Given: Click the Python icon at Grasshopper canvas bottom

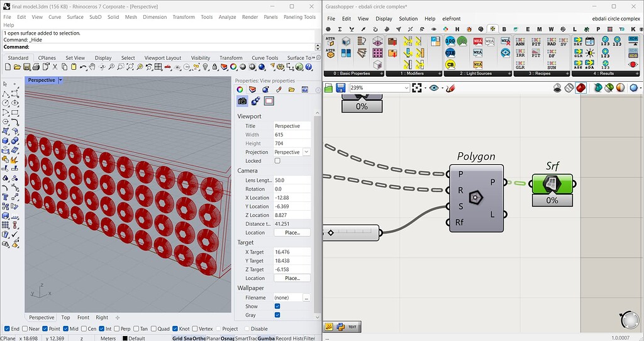Looking at the screenshot, I should [340, 327].
